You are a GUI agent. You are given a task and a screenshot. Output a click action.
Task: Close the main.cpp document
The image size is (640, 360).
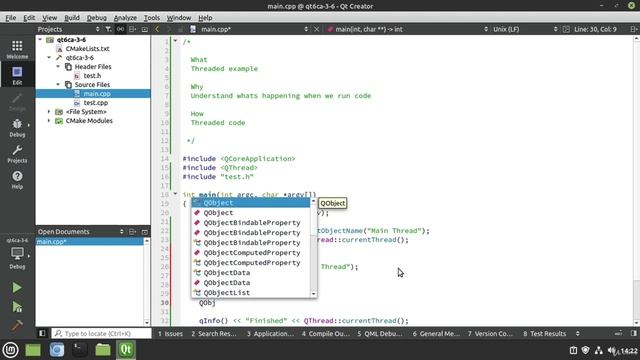(316, 29)
